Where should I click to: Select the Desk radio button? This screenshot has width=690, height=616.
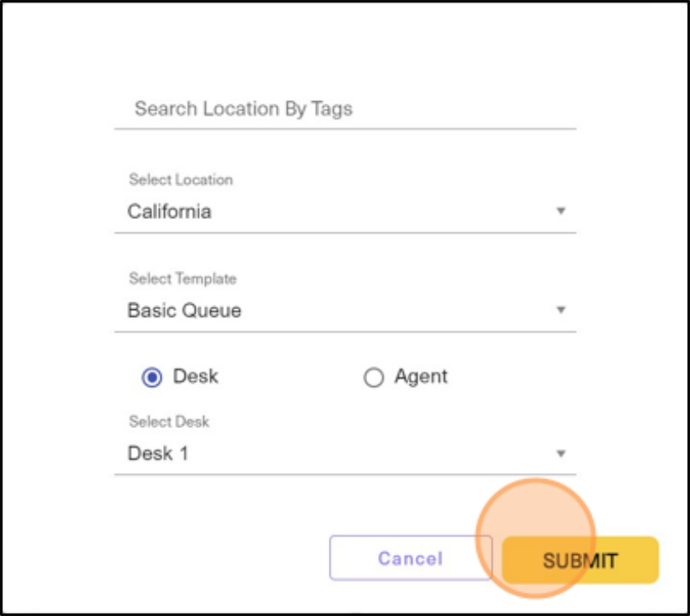(152, 377)
